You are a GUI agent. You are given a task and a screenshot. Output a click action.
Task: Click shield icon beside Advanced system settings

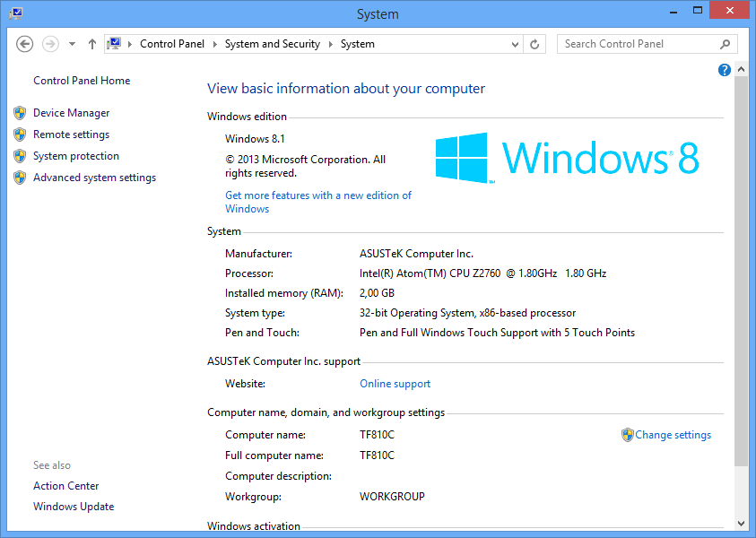pyautogui.click(x=20, y=178)
